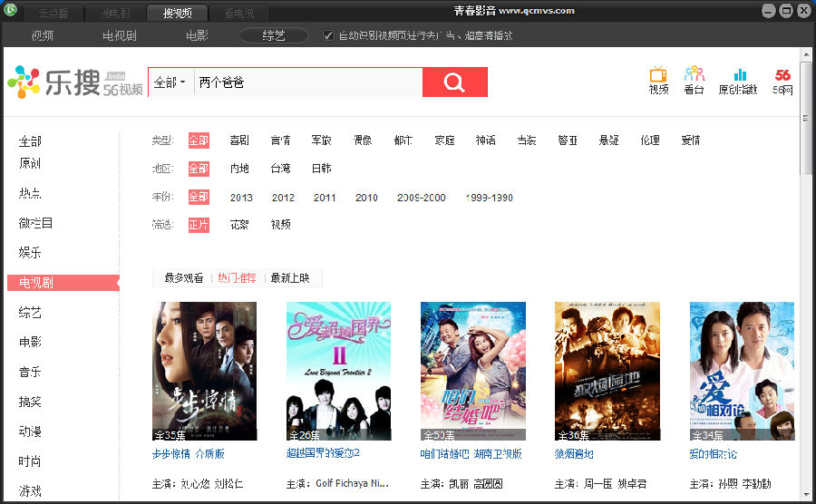The width and height of the screenshot is (816, 504).
Task: Filter genre by 喜剧
Action: 239,141
